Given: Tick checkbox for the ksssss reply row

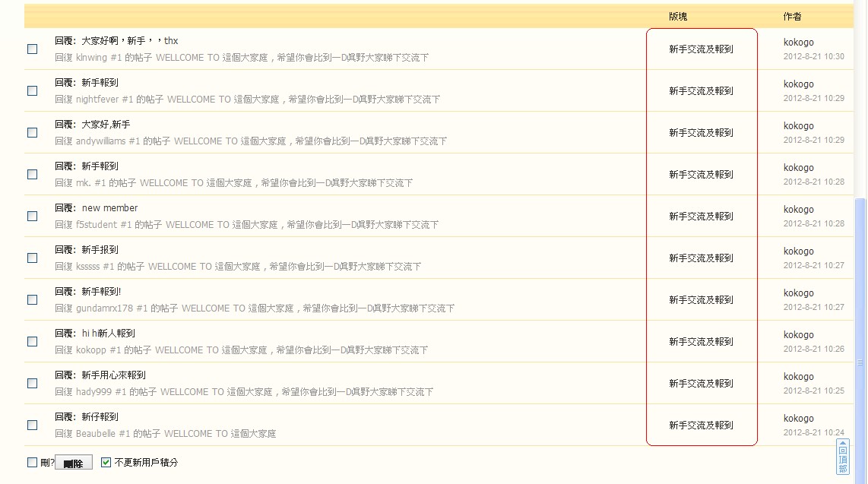Looking at the screenshot, I should pos(33,258).
